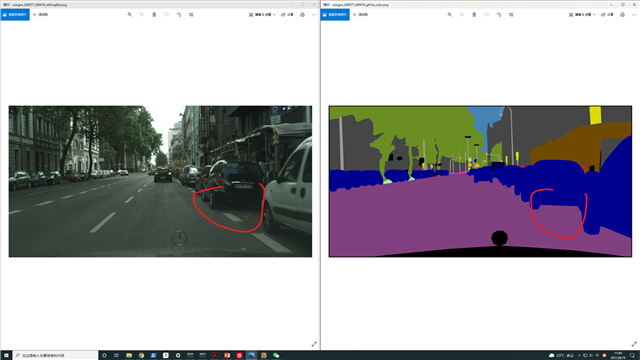Screen dimensions: 640x360
Task: Delete the image in left Photos window
Action: pyautogui.click(x=154, y=15)
